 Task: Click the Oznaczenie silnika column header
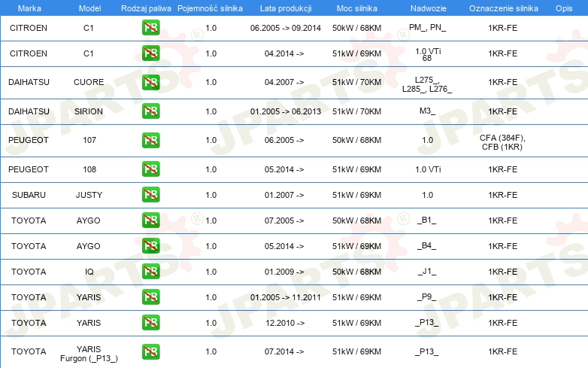coord(503,8)
